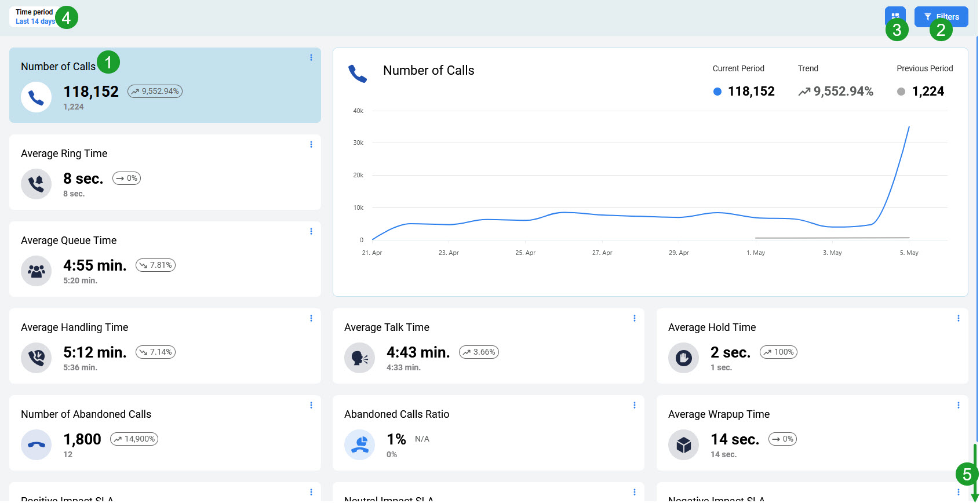Click the vertical page scrollbar
Image resolution: width=980 pixels, height=503 pixels.
point(977,232)
